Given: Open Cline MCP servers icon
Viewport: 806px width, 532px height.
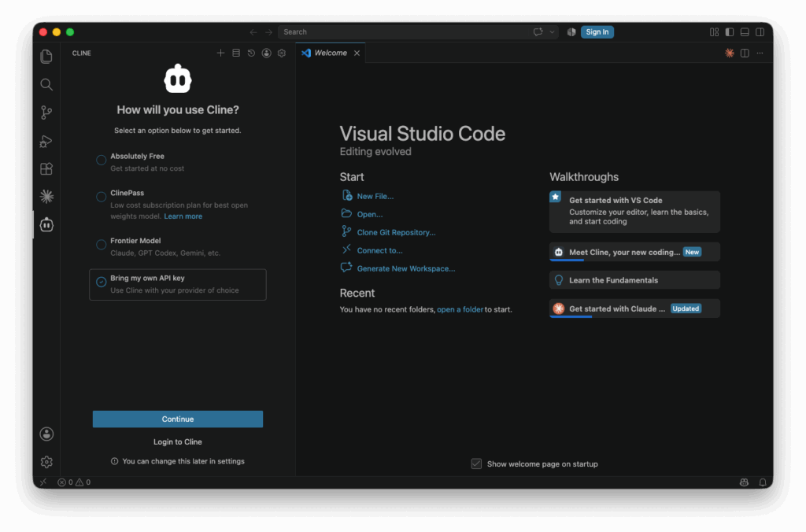Looking at the screenshot, I should tap(236, 53).
